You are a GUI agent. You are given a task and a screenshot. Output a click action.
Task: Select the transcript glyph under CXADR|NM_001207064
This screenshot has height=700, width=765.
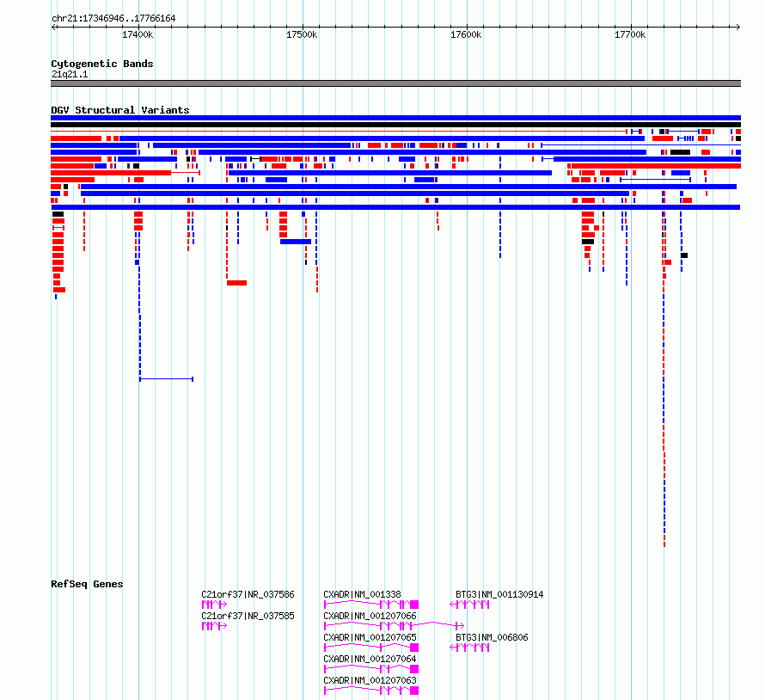(x=371, y=669)
